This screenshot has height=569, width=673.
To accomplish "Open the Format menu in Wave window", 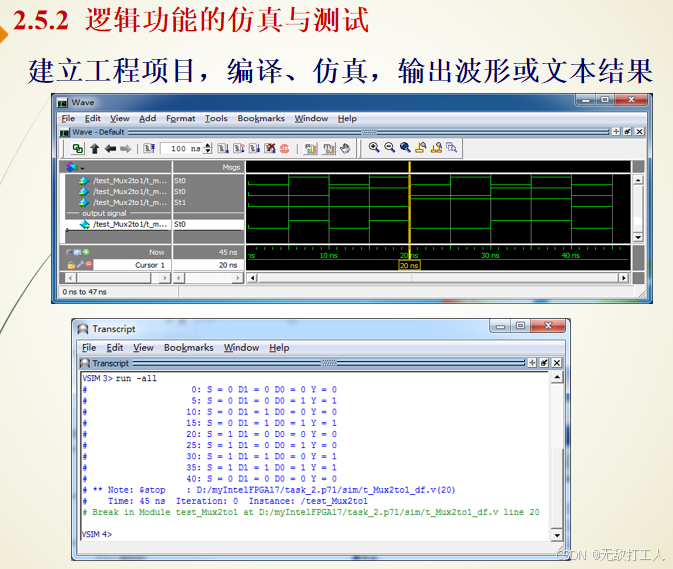I will [x=180, y=118].
